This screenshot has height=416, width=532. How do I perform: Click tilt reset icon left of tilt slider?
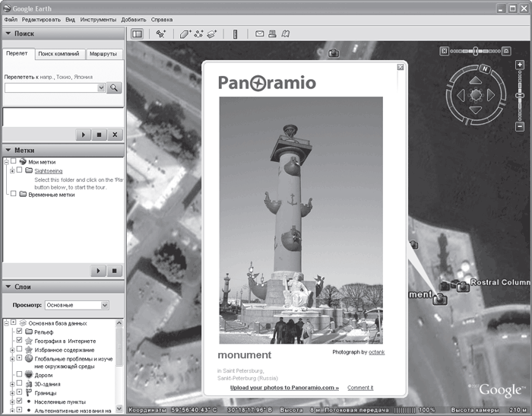tap(444, 51)
